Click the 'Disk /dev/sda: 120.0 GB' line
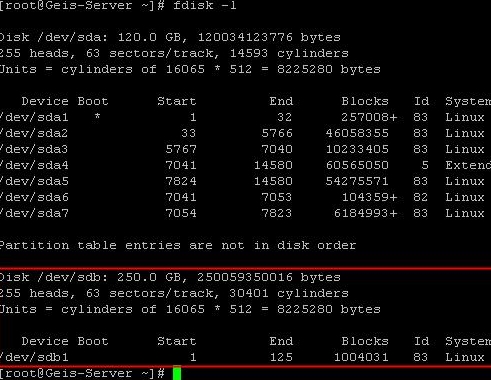This screenshot has width=491, height=380. click(x=170, y=37)
